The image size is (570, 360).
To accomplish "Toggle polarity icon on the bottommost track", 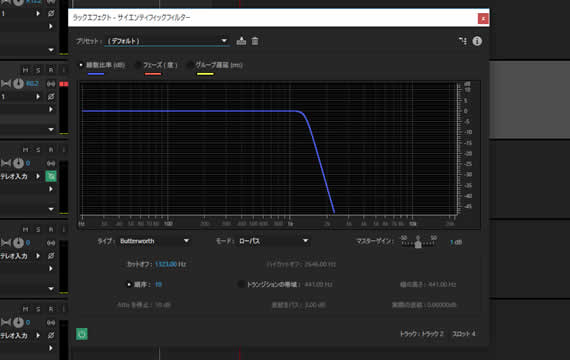I will pyautogui.click(x=51, y=335).
